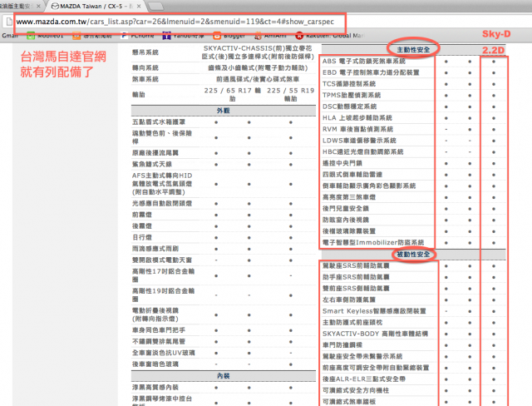Select the 'TPMS胎壓偵測系統' row
Screen dimensions: 532x406
pos(413,96)
